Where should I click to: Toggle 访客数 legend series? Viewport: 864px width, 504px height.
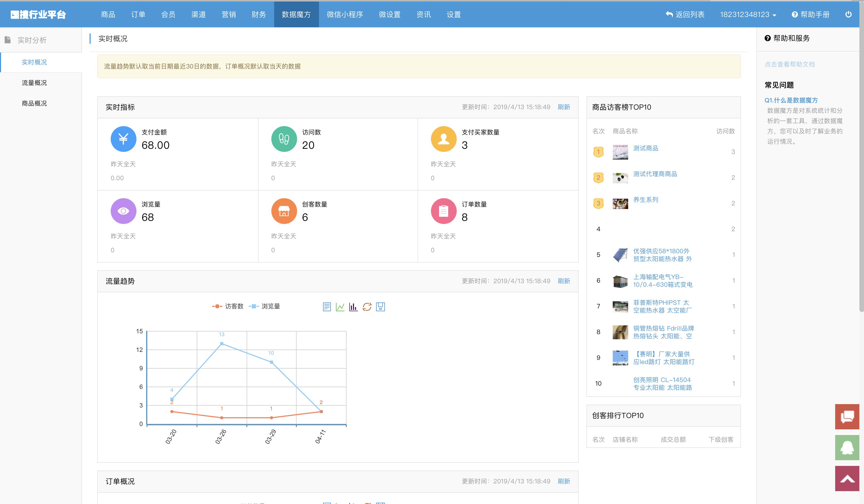coord(228,306)
